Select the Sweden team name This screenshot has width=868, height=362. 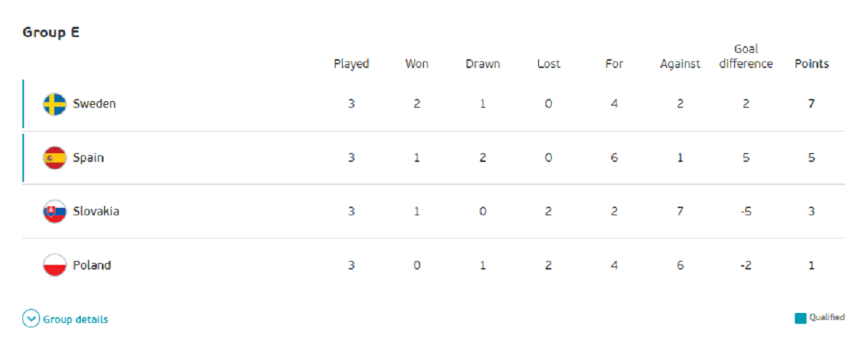point(94,104)
